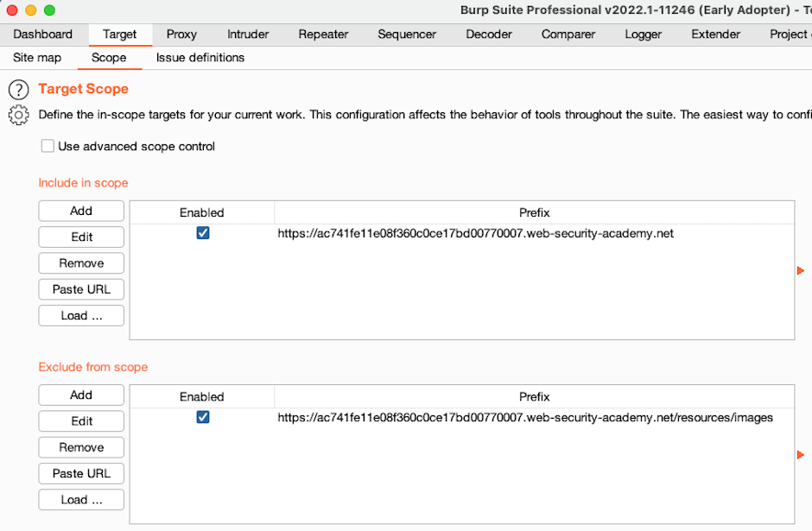Screen dimensions: 812x531
Task: Open the Repeater tab
Action: point(324,35)
